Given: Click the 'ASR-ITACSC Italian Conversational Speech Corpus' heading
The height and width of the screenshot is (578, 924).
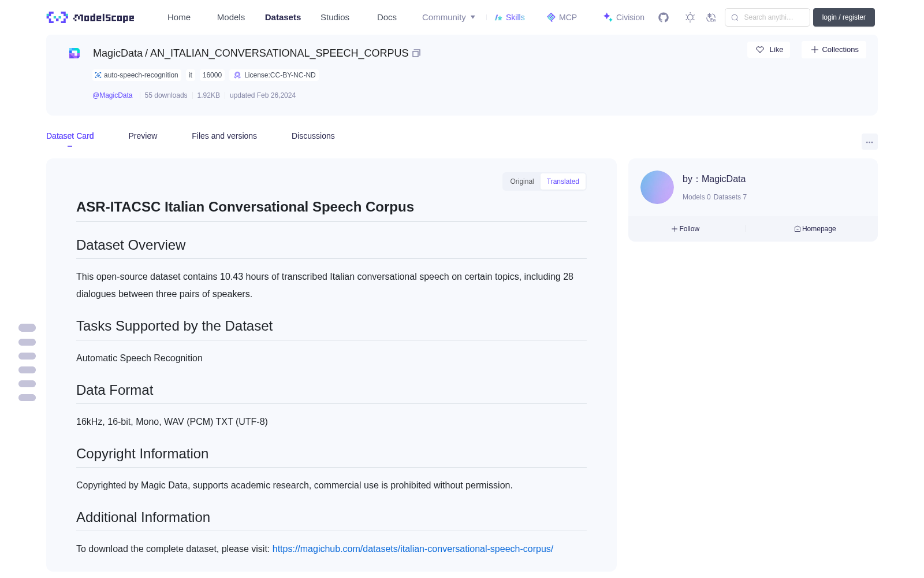Looking at the screenshot, I should click(x=245, y=207).
